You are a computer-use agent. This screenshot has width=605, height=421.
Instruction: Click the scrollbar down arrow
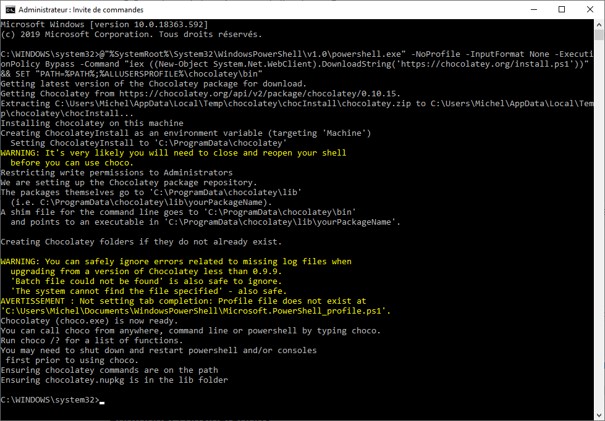point(598,414)
